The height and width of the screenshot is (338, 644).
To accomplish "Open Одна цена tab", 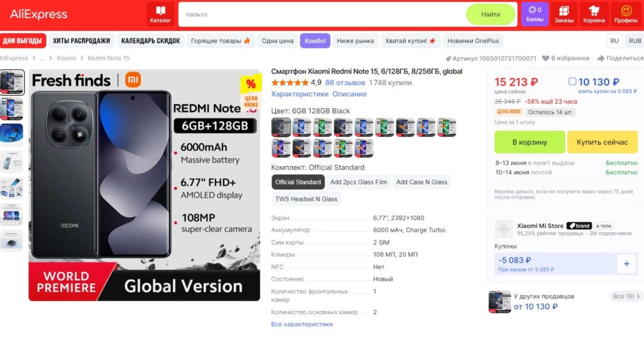I will (x=277, y=41).
